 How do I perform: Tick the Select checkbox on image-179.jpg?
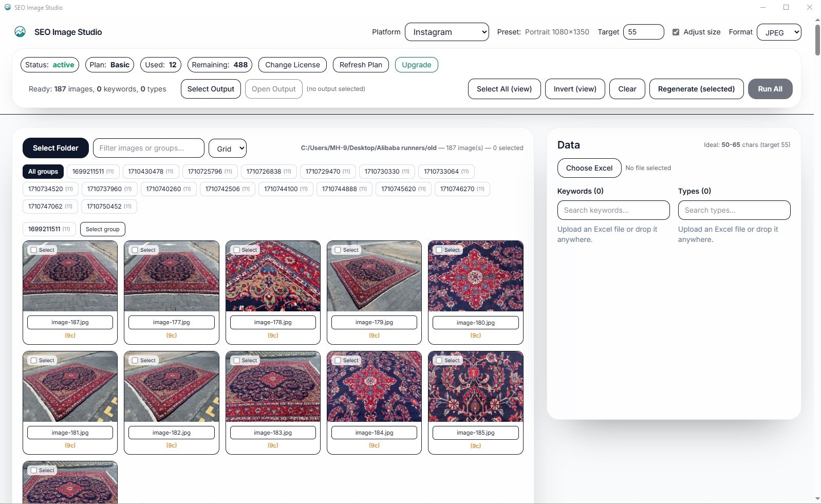point(338,250)
